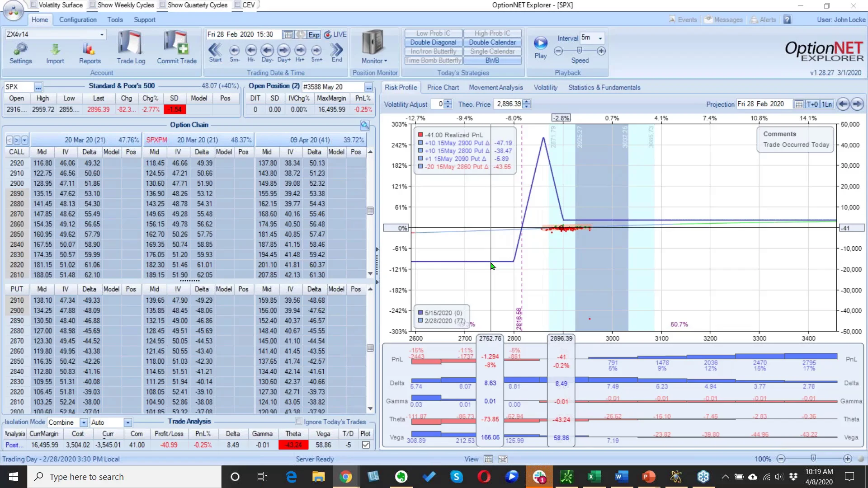Toggle the CEV checkbox
Screen dimensions: 868x488
pos(237,5)
